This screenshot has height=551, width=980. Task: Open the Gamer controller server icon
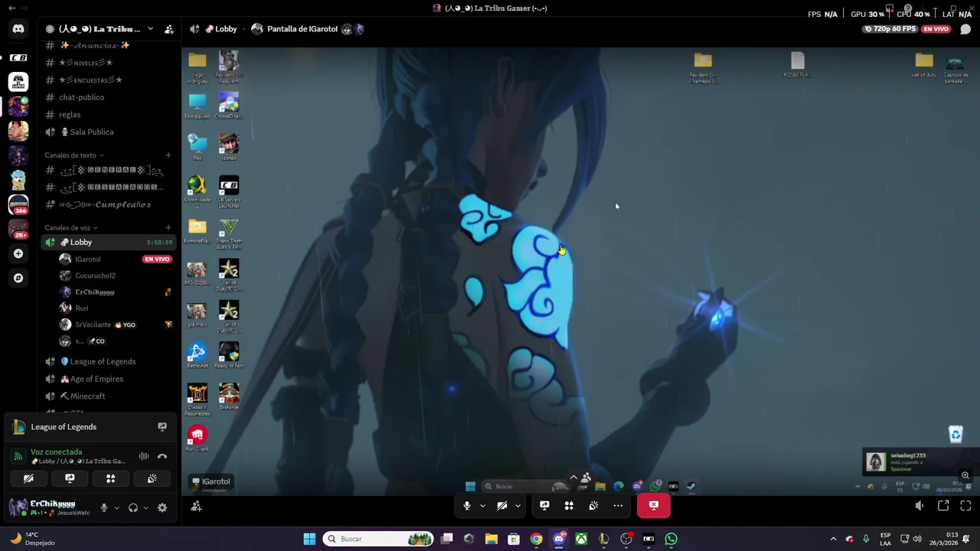[18, 81]
